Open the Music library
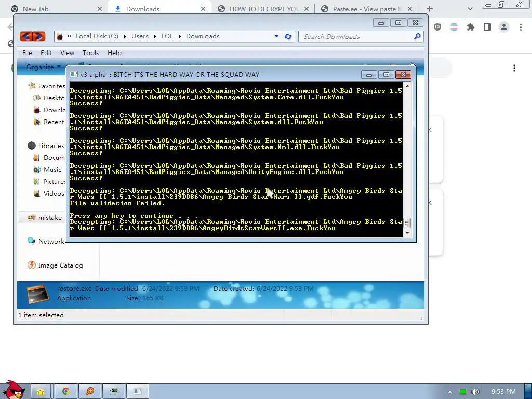Viewport: 532px width, 399px height. click(47, 170)
